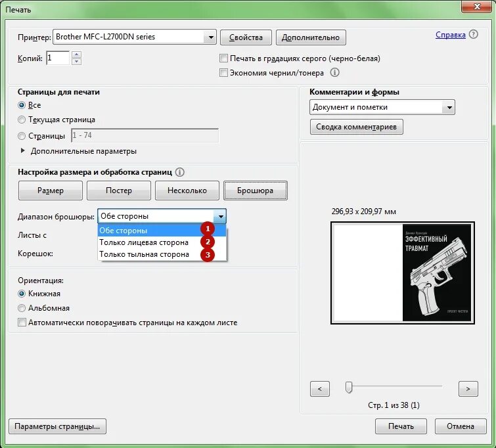
Task: Click the preview page slider handle
Action: point(349,387)
